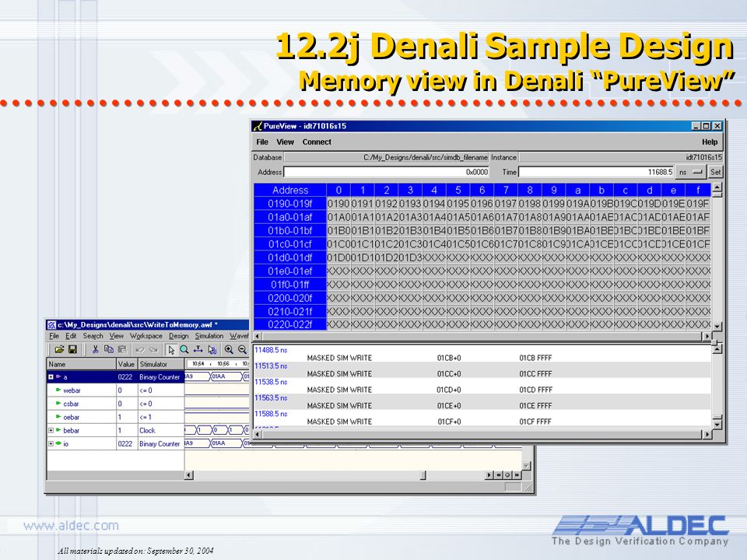Click the Copy icon in waveform toolbar
The width and height of the screenshot is (747, 560).
[109, 350]
